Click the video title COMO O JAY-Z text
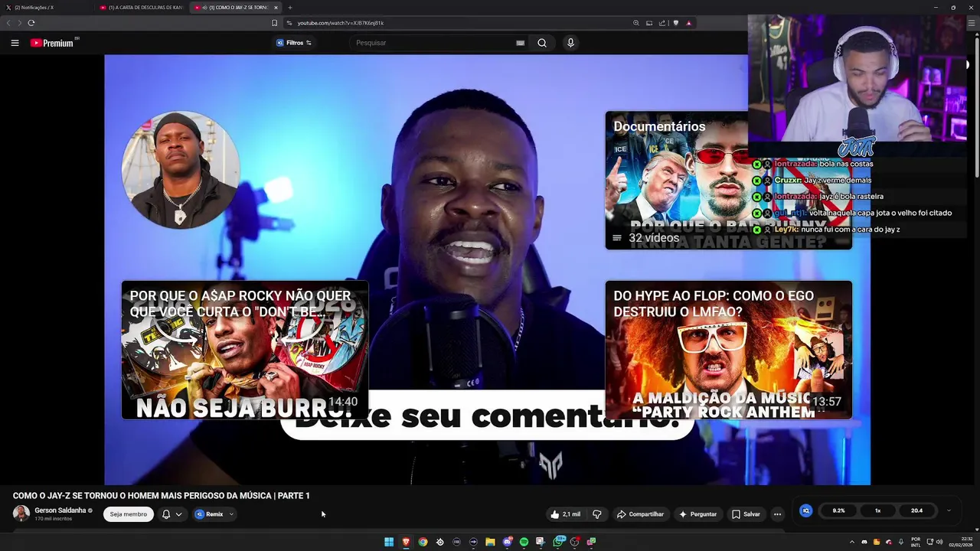The height and width of the screenshot is (551, 980). pyautogui.click(x=162, y=496)
